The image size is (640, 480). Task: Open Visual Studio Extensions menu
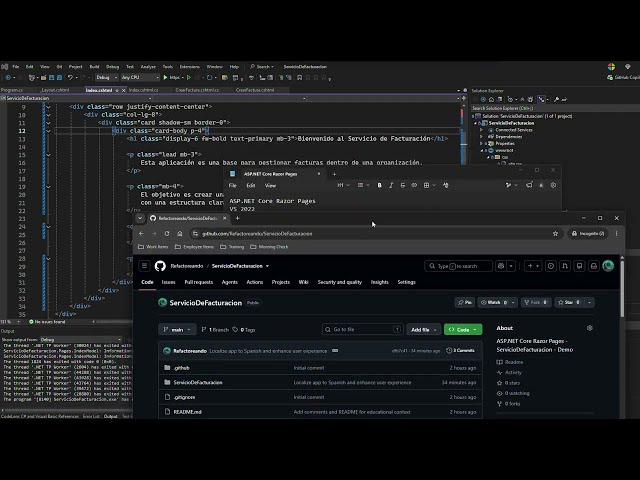tap(190, 67)
